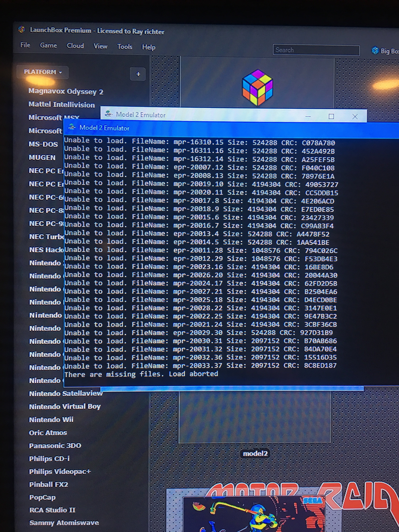Open the Cloud menu

point(75,46)
